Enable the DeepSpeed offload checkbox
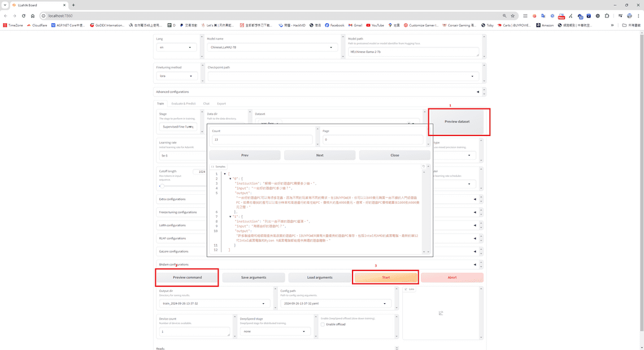The image size is (644, 350). (x=323, y=325)
